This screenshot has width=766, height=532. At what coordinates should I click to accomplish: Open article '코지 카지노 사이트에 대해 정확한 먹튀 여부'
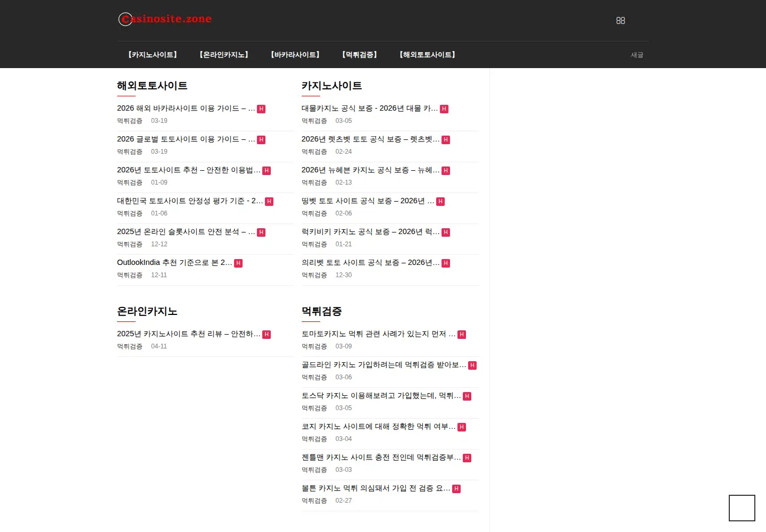coord(379,427)
